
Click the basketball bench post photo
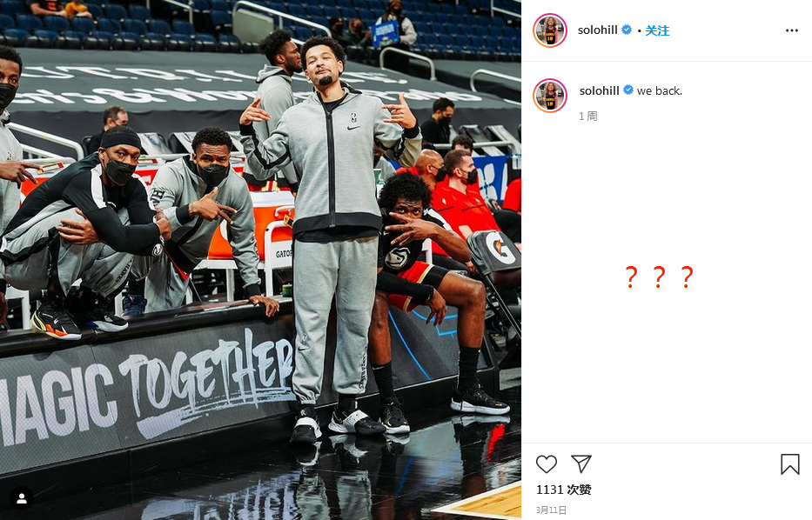click(x=260, y=260)
